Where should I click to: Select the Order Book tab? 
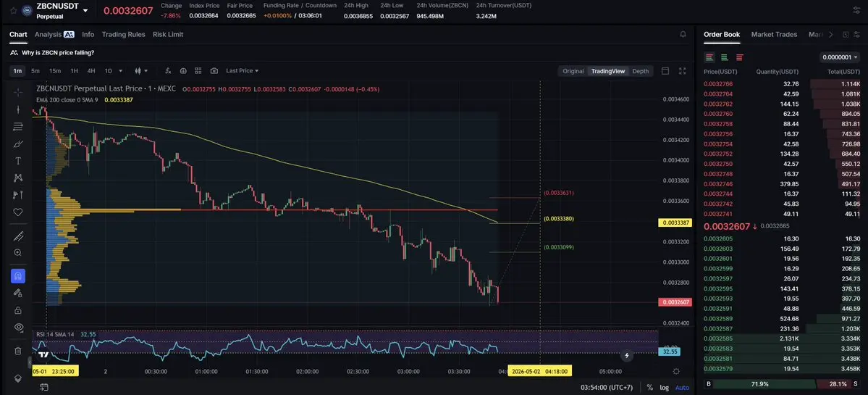722,34
